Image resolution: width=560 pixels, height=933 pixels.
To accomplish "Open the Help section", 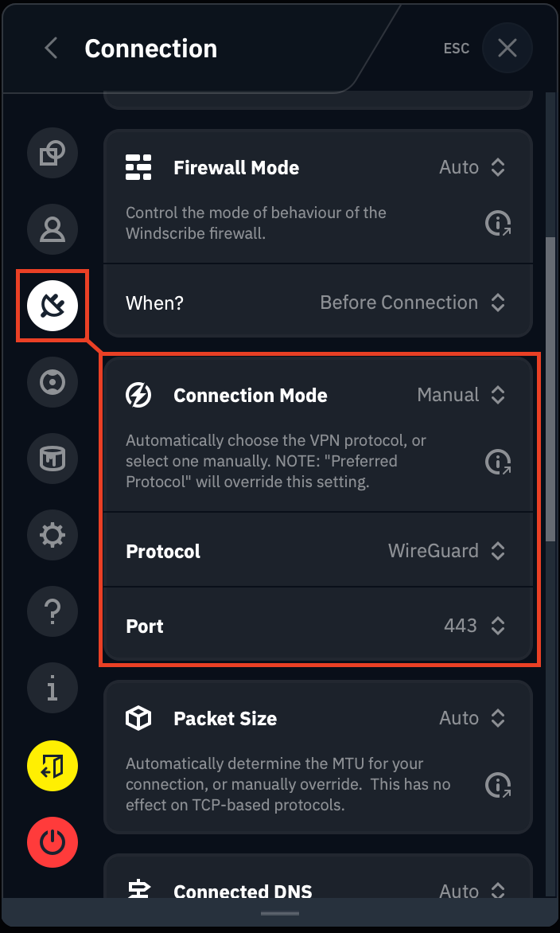I will [x=52, y=611].
